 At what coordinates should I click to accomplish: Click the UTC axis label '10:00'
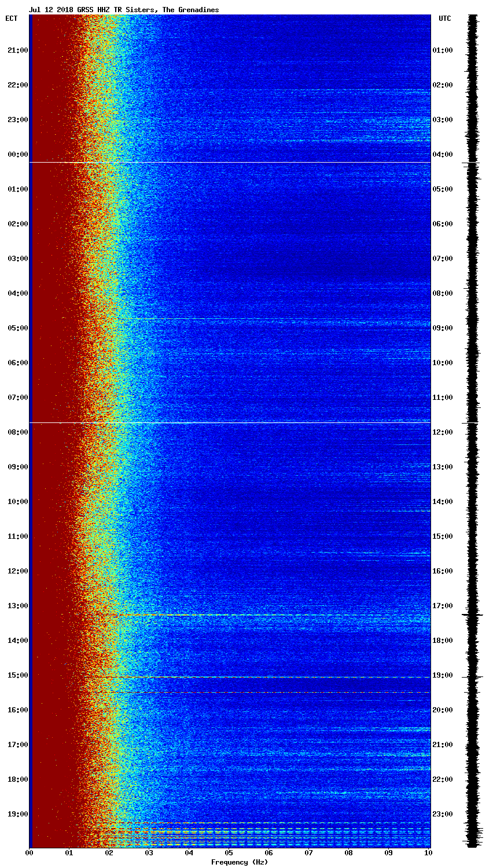tap(443, 363)
